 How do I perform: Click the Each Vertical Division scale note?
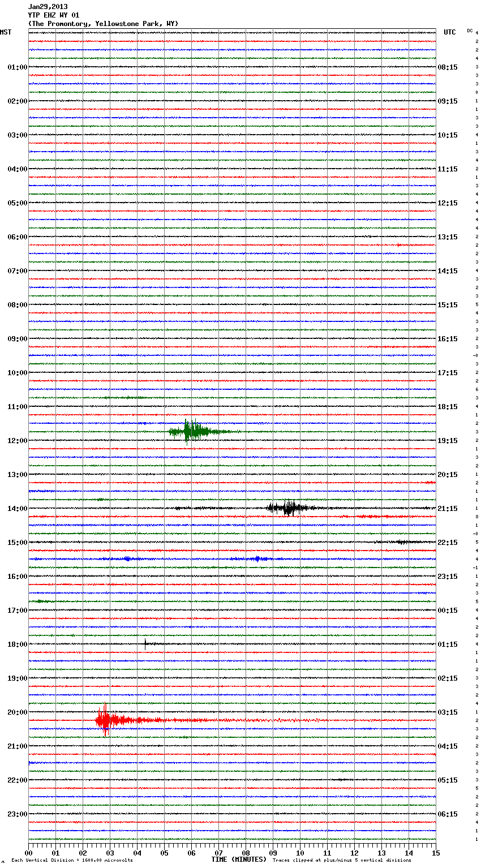coord(72,860)
